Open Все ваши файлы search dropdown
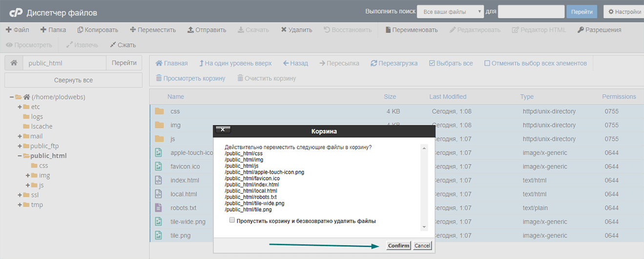644x259 pixels. click(x=450, y=12)
